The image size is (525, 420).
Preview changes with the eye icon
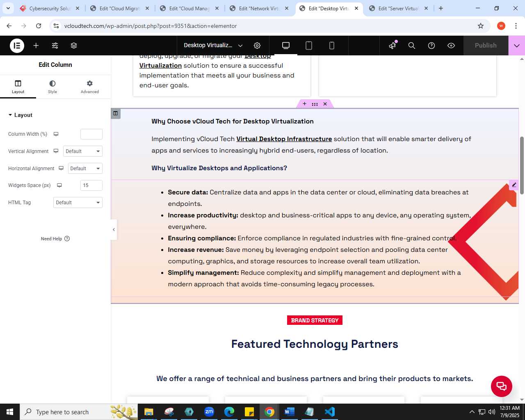pyautogui.click(x=451, y=46)
